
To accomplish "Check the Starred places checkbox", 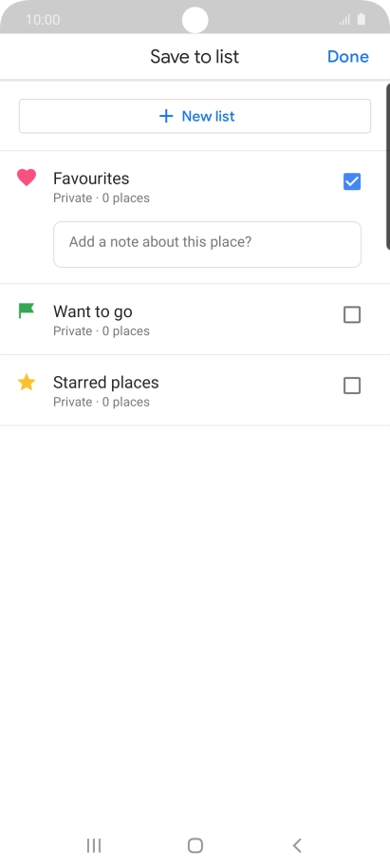I will 352,386.
